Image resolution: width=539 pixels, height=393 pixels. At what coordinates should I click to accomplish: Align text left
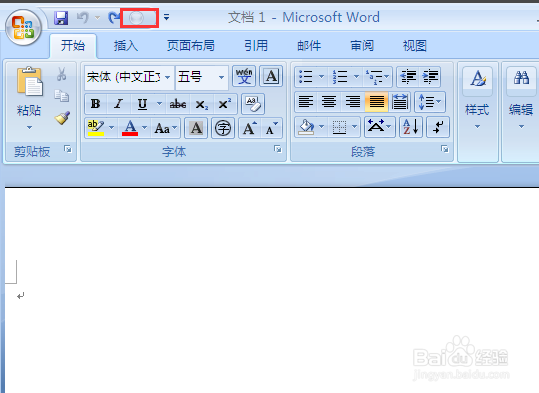point(306,102)
